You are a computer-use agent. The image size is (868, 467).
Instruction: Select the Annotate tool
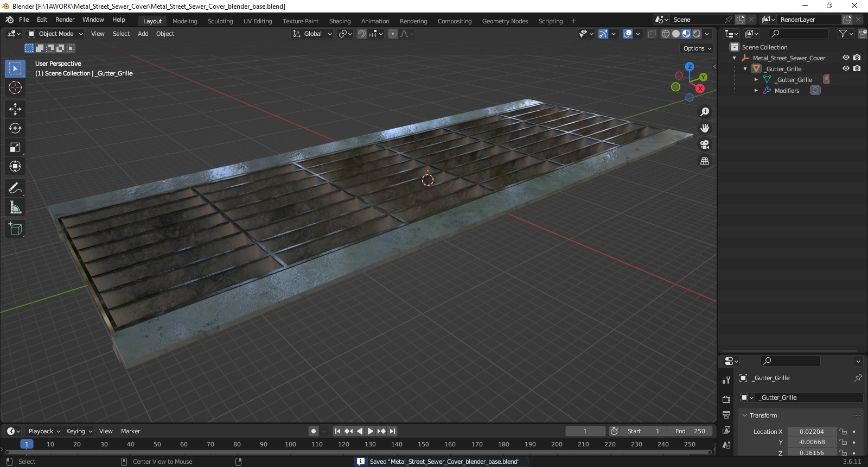[15, 188]
